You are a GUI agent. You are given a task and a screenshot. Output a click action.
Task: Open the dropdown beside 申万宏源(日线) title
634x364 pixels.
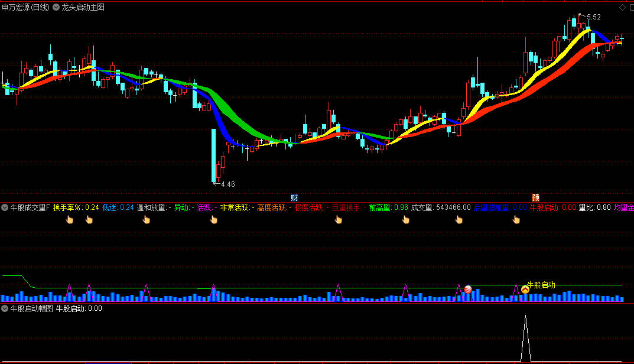(x=56, y=7)
